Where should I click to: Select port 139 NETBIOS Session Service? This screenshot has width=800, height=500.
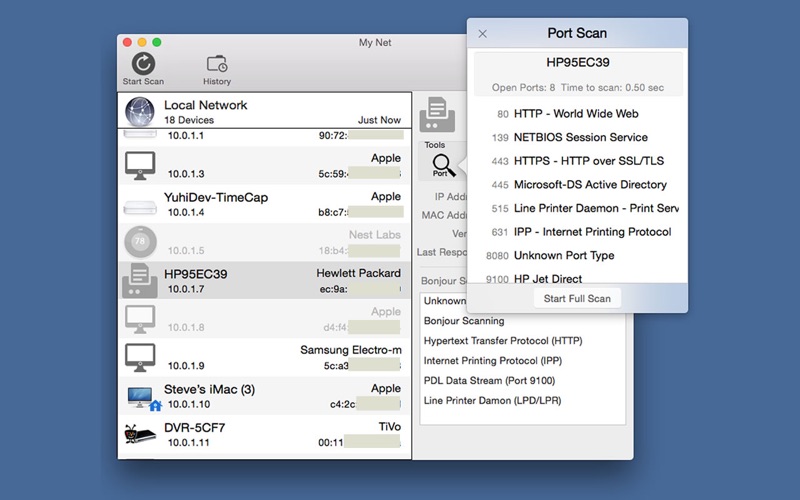pyautogui.click(x=577, y=137)
